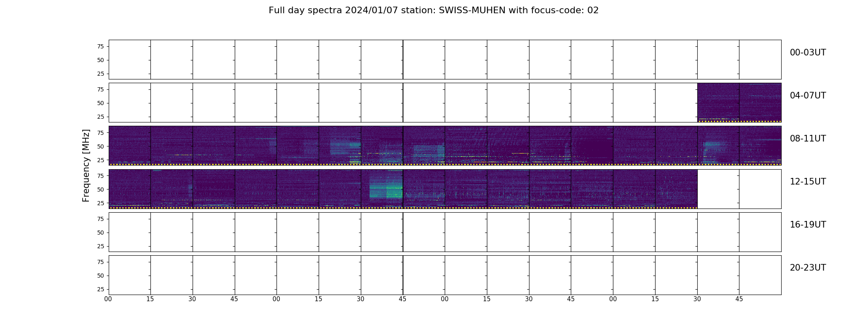Click the 50 MHz tick of the 16-19UT row
Screen dimensions: 868x331
(100, 232)
